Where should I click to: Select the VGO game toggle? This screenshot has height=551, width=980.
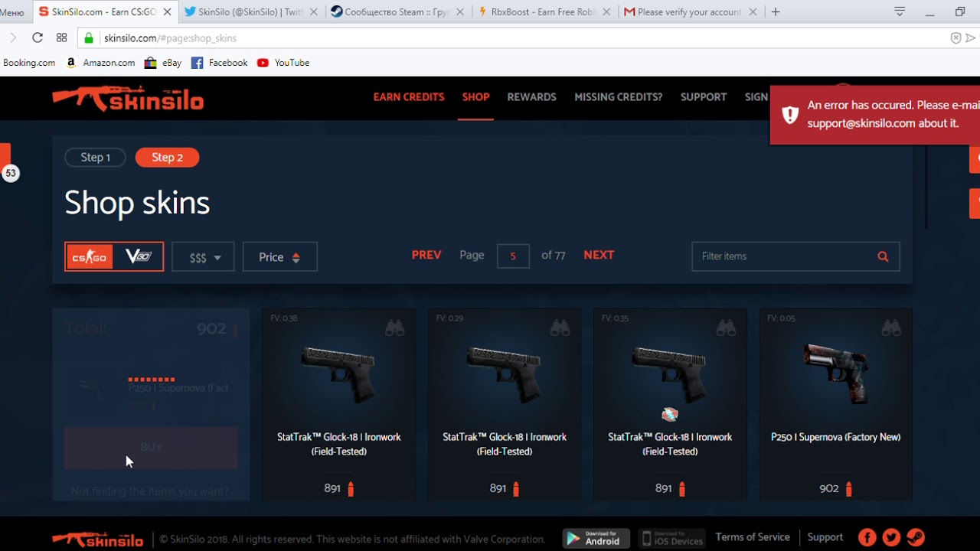pyautogui.click(x=139, y=257)
